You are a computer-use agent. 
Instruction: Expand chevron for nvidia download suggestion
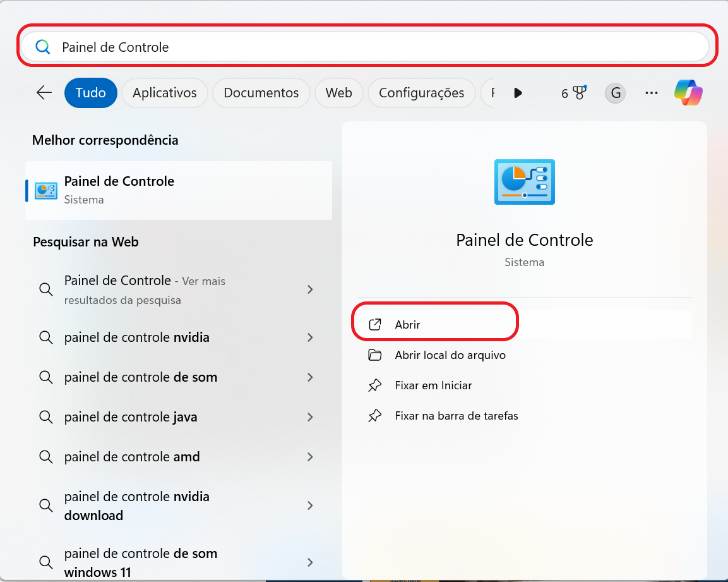click(x=310, y=506)
